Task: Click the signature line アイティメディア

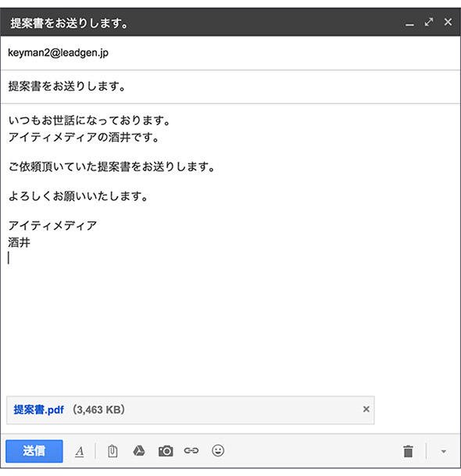Action: click(52, 226)
